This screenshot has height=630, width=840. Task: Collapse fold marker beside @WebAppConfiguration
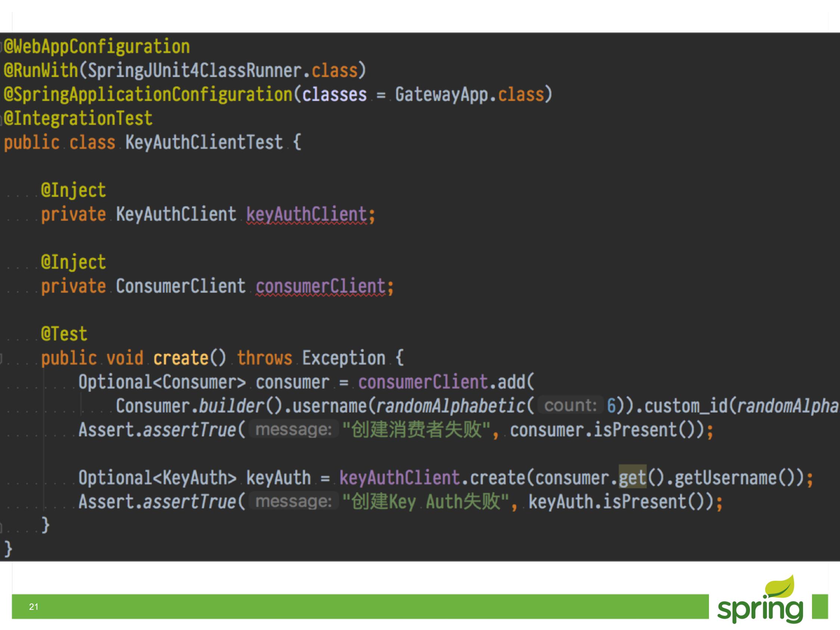tap(1, 47)
